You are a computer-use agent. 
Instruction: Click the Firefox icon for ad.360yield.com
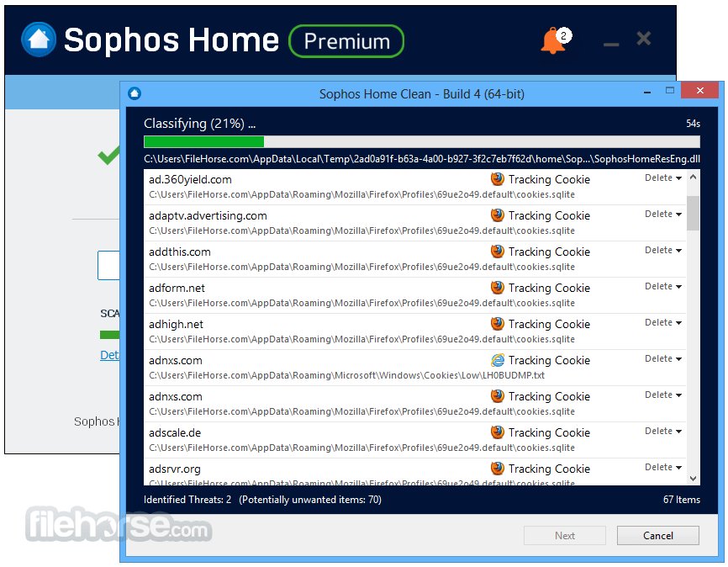pos(498,179)
